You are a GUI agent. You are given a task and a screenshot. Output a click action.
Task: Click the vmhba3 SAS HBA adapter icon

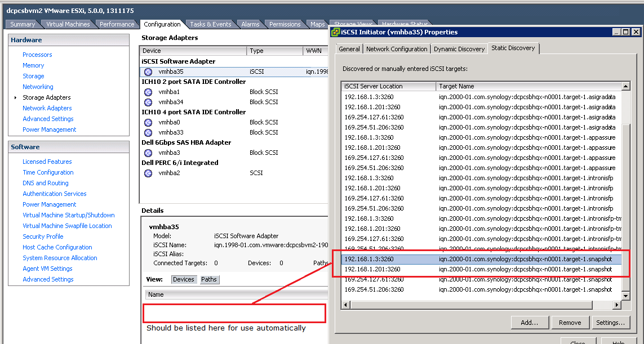148,153
